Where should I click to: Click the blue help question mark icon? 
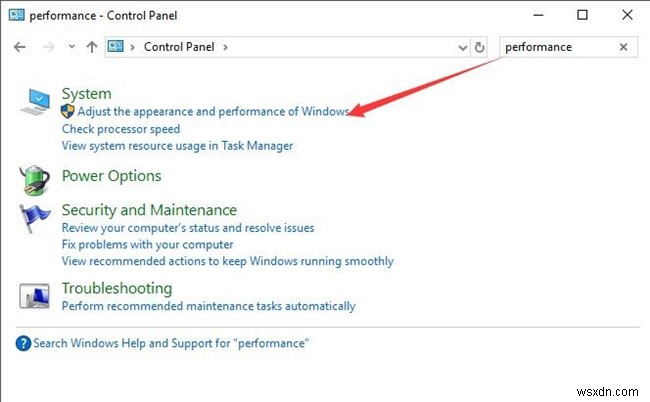click(x=24, y=343)
